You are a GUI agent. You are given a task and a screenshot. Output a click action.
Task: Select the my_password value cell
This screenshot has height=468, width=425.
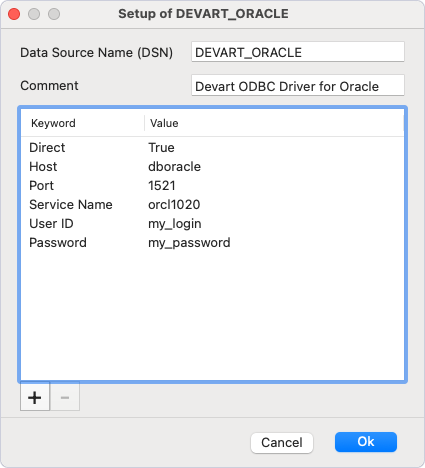click(189, 243)
